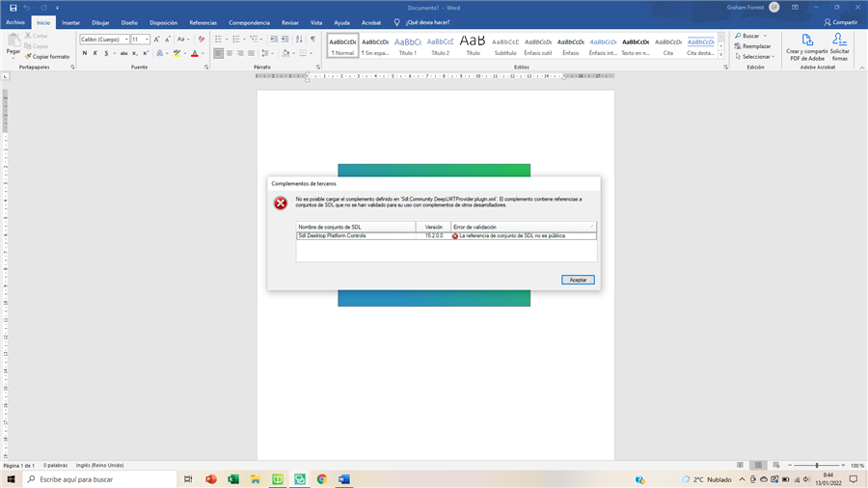The width and height of the screenshot is (868, 488).
Task: Toggle subscript formatting
Action: click(134, 54)
